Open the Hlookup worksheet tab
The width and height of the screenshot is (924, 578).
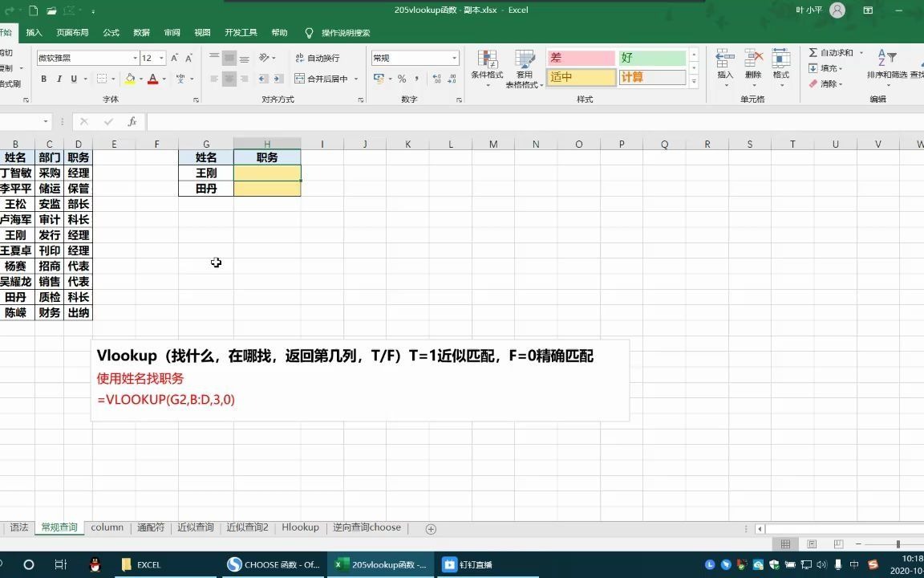(300, 527)
